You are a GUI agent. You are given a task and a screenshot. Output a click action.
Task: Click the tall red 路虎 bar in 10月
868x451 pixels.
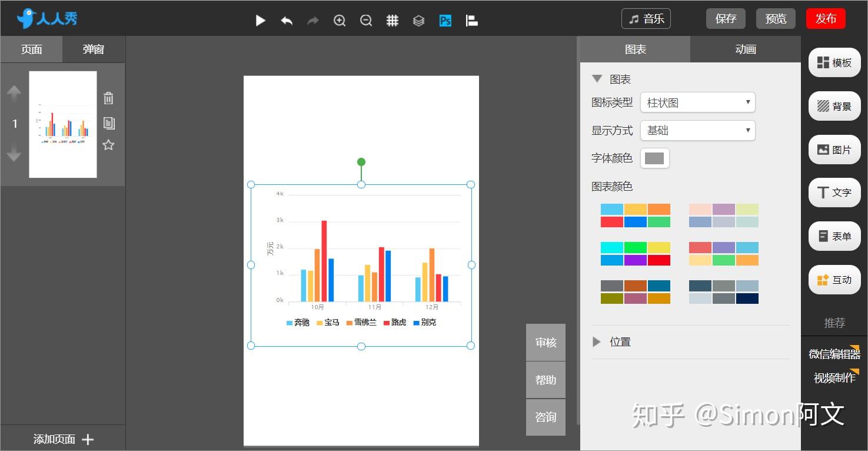click(x=324, y=261)
